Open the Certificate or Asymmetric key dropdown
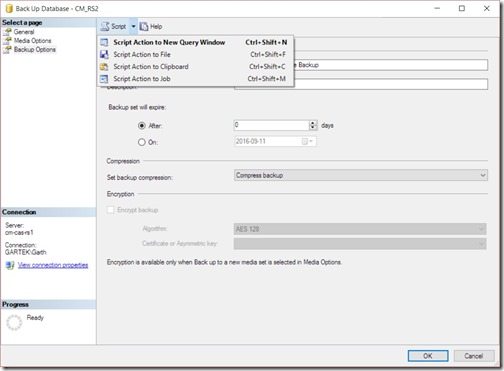The image size is (504, 371). (360, 244)
